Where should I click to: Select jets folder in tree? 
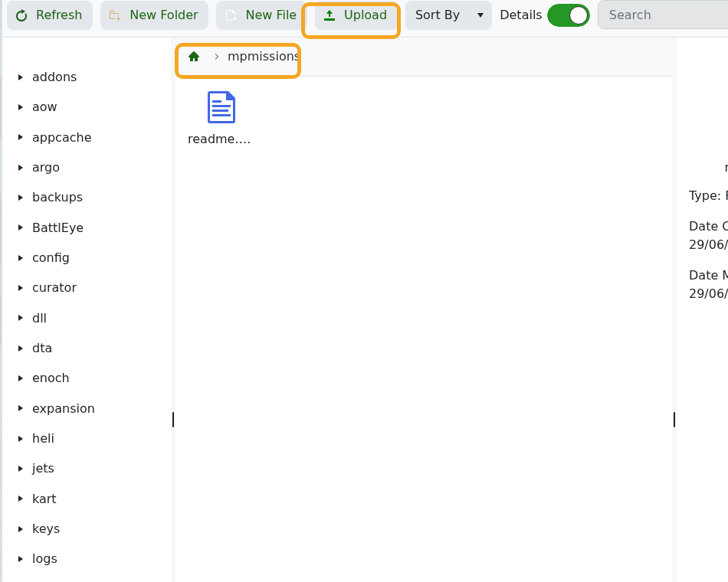click(43, 469)
